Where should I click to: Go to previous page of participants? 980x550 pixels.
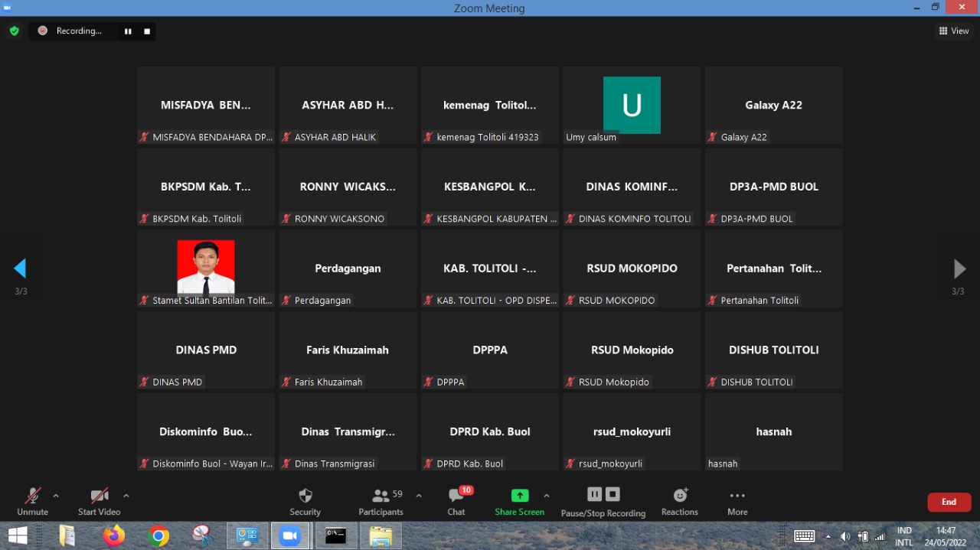(20, 268)
